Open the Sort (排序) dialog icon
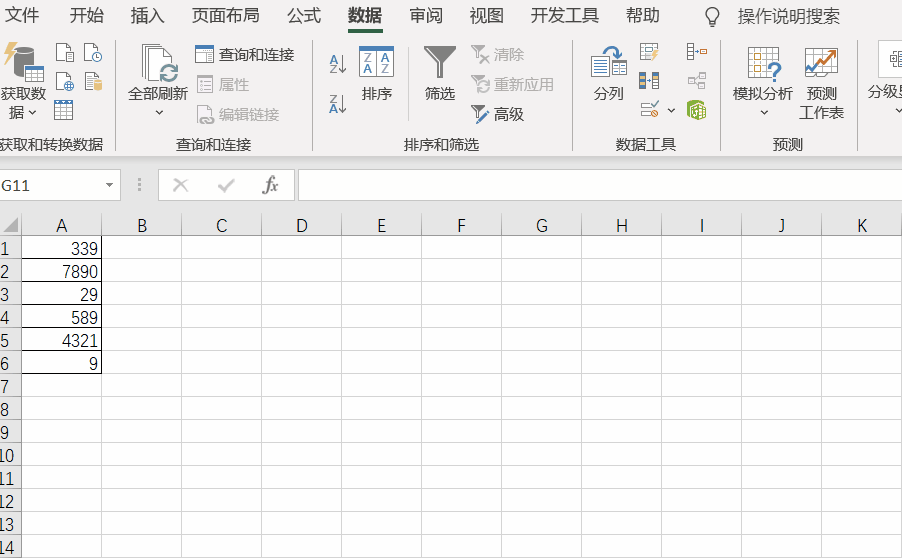Viewport: 902px width, 558px height. point(376,61)
